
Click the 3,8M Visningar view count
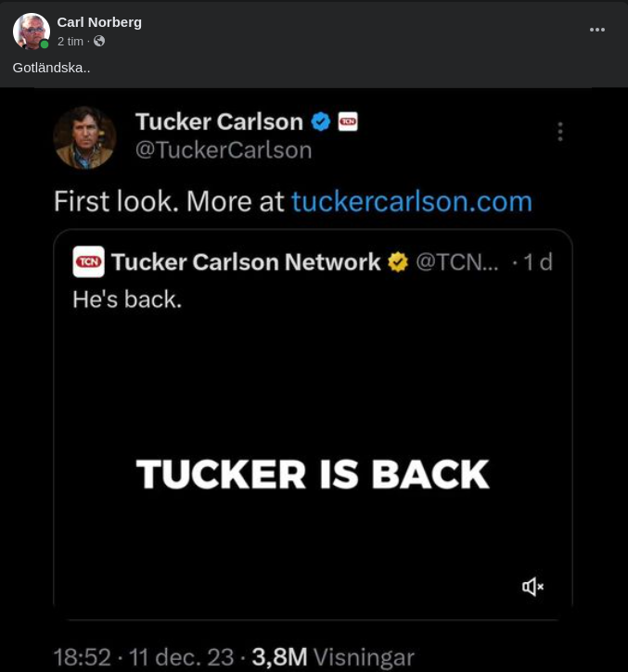click(332, 657)
